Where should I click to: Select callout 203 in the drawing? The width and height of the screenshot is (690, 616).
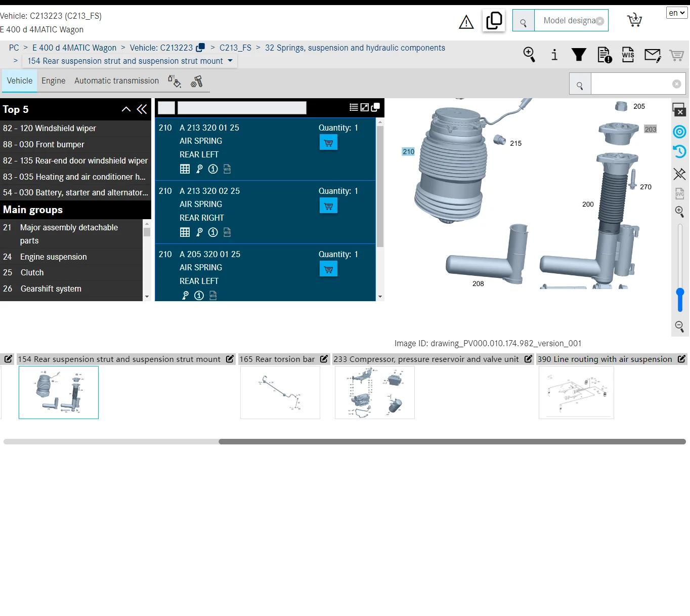tap(651, 130)
